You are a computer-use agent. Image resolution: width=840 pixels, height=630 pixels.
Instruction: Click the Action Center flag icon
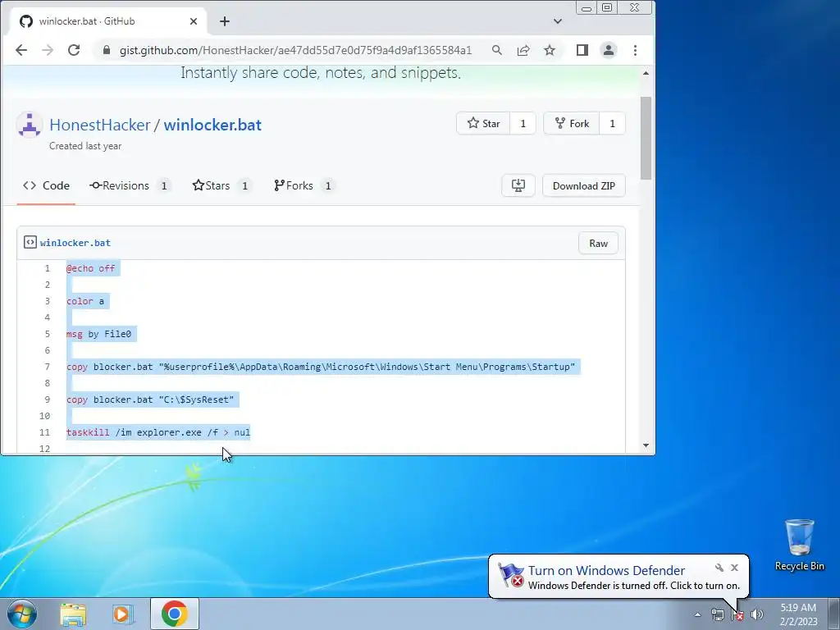(737, 614)
